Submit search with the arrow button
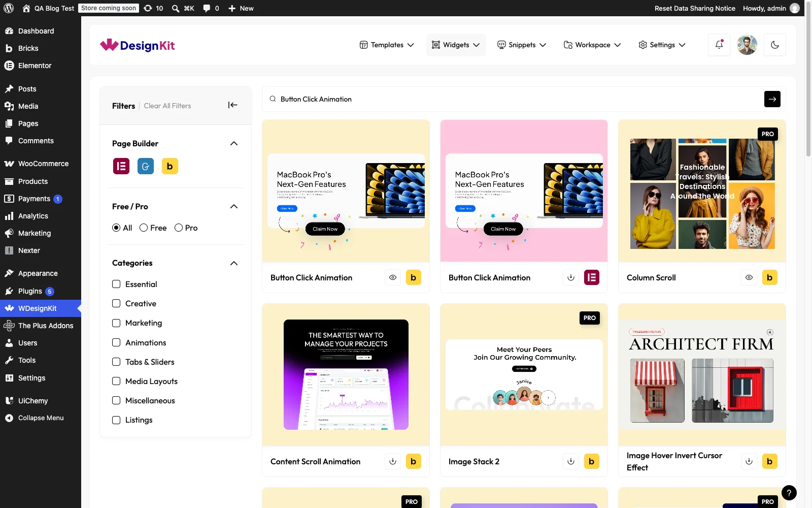 pos(772,99)
